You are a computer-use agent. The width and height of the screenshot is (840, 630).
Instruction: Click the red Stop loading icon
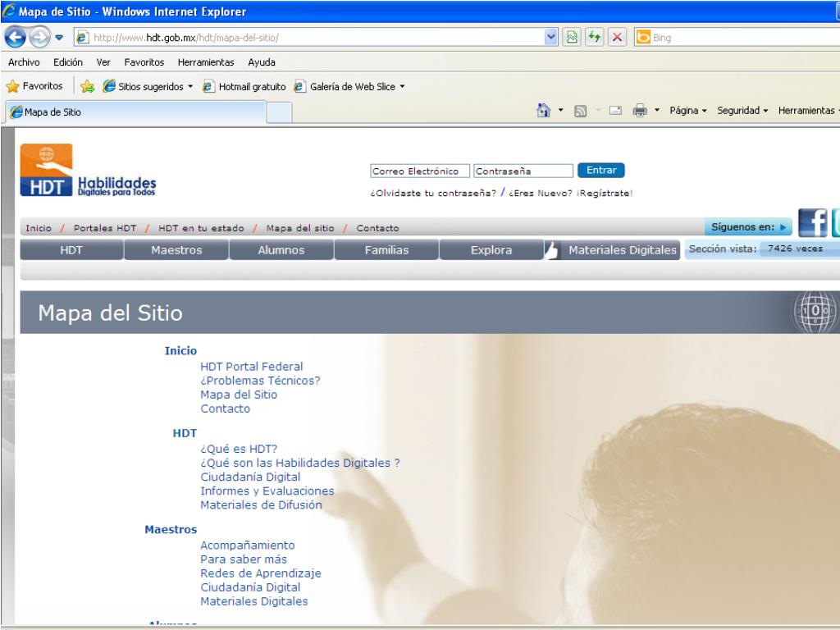pos(617,38)
